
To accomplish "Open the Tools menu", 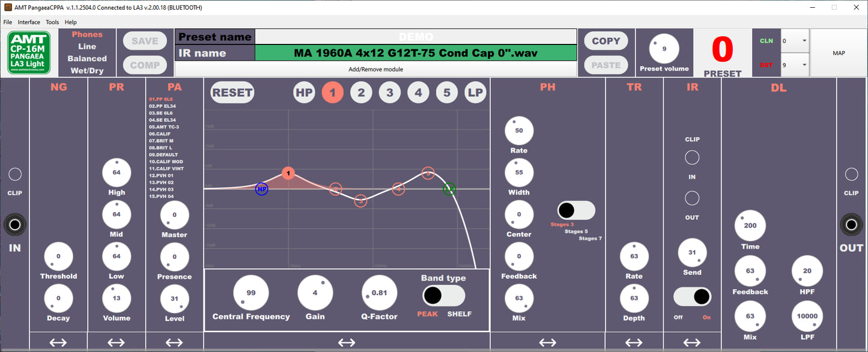I will [x=52, y=22].
